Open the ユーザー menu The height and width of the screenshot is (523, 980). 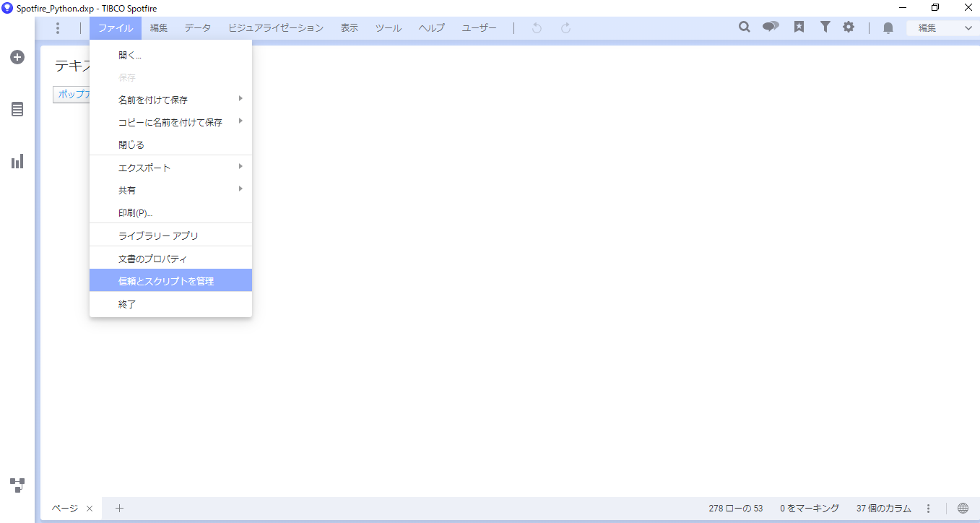click(x=480, y=28)
